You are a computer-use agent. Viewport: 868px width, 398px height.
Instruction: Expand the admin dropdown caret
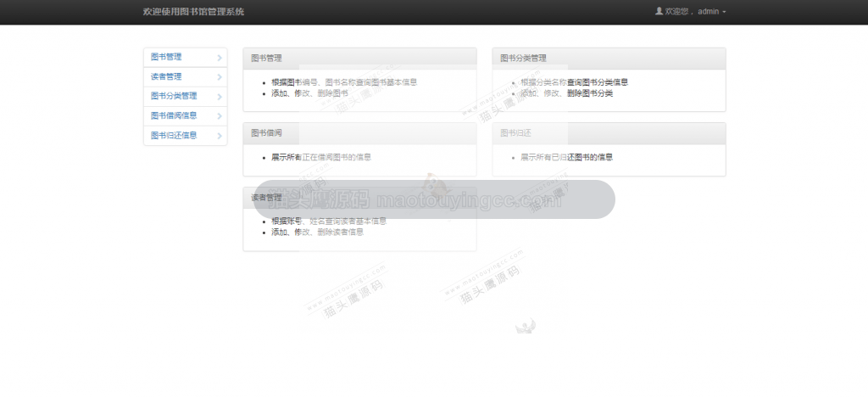[x=724, y=12]
